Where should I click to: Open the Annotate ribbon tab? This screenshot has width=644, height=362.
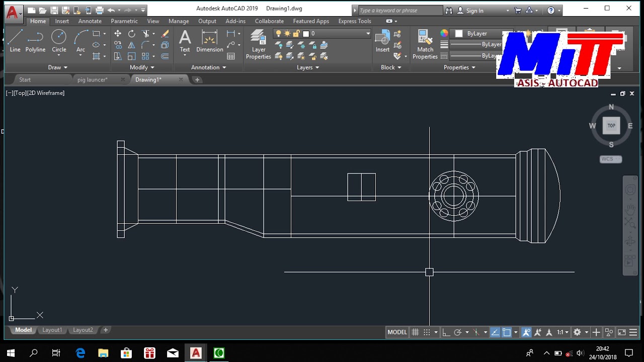90,21
